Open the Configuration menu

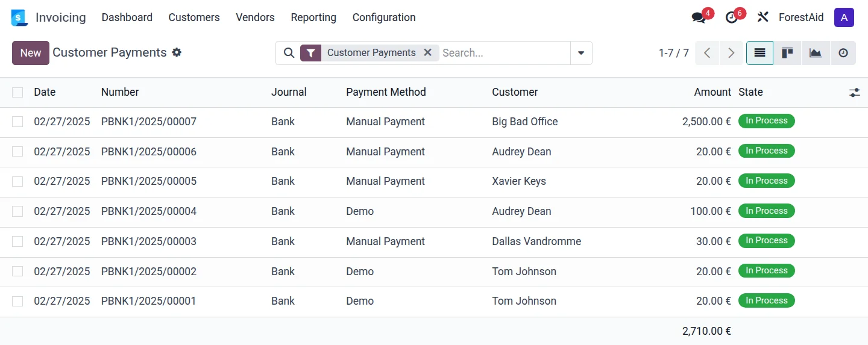pyautogui.click(x=384, y=17)
